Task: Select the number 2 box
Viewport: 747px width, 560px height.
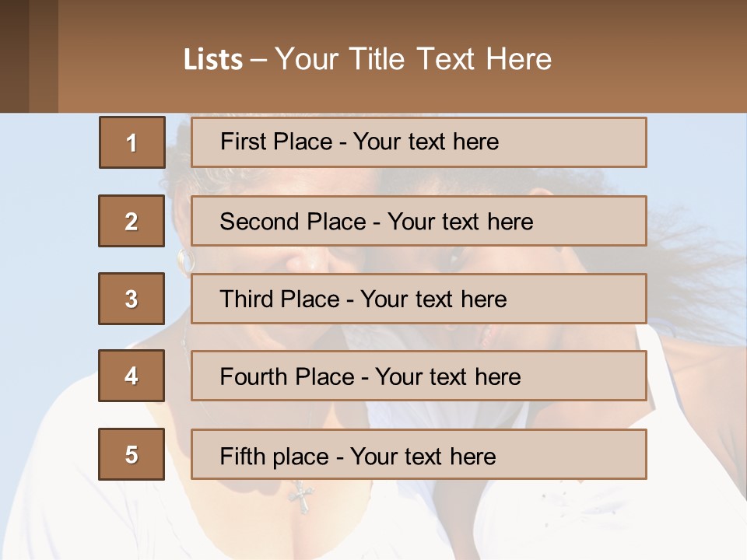Action: click(x=132, y=221)
